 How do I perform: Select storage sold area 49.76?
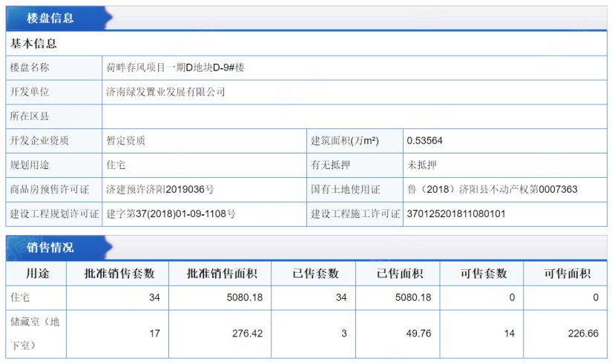point(418,334)
